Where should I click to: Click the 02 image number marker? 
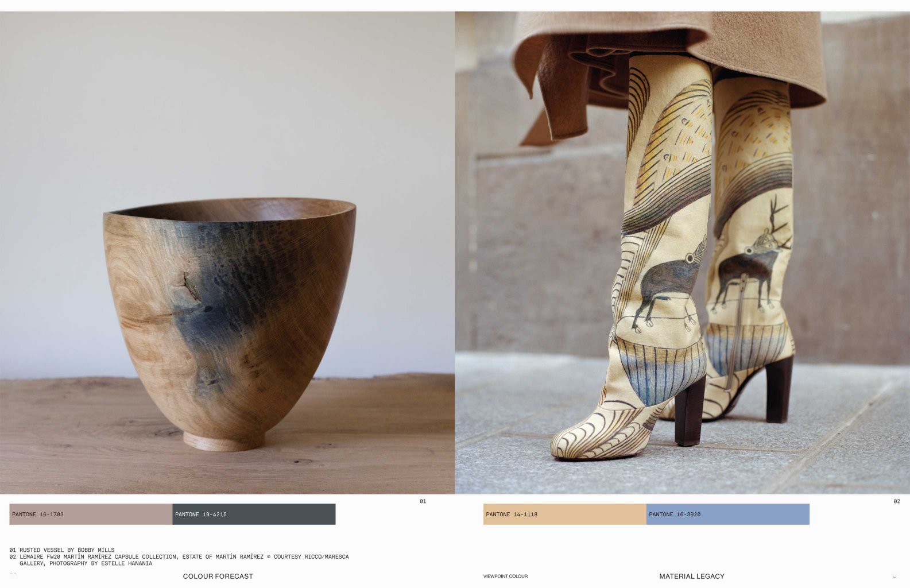(896, 501)
